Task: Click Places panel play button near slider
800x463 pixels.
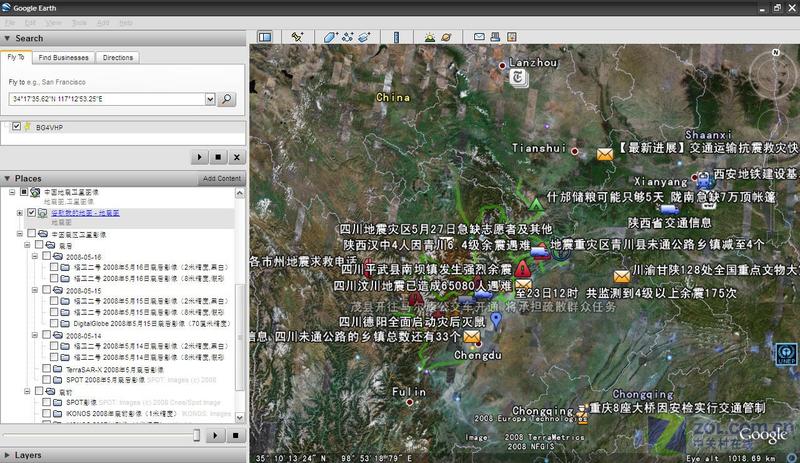Action: pos(215,435)
